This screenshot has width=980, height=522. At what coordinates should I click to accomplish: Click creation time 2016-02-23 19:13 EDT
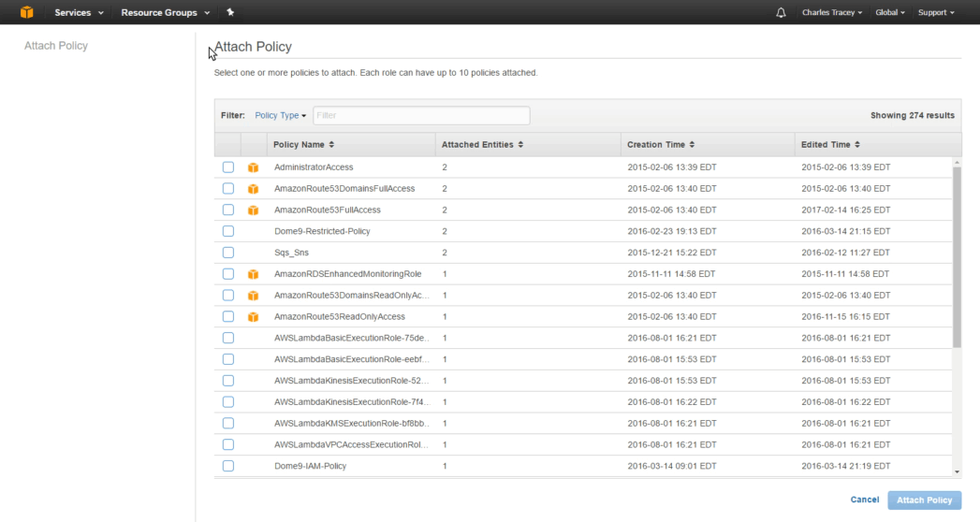(x=672, y=231)
